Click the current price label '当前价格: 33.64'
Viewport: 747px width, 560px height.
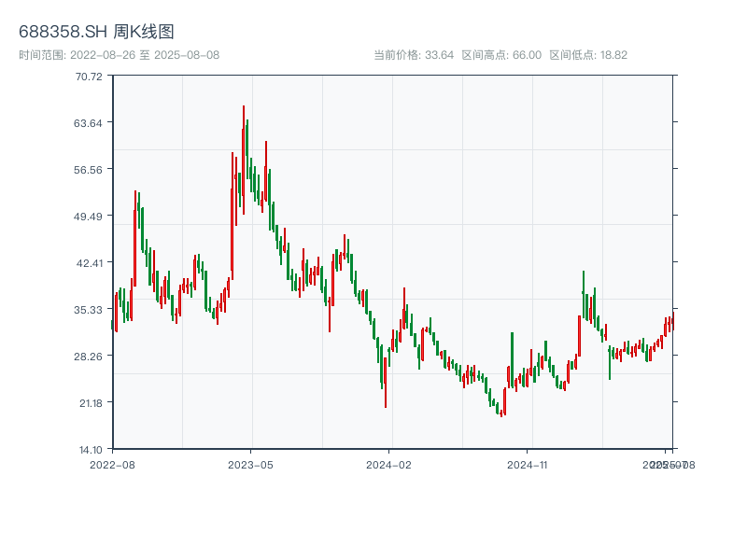[x=414, y=55]
